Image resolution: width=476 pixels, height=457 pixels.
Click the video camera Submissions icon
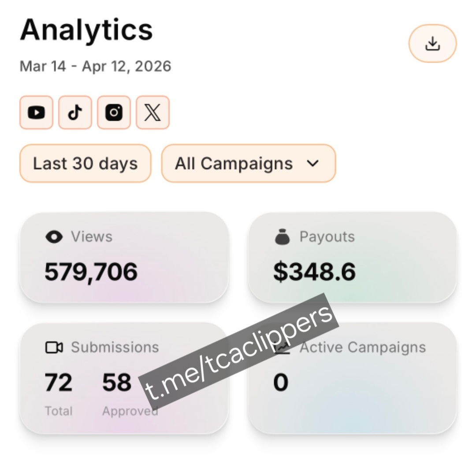[x=54, y=347]
